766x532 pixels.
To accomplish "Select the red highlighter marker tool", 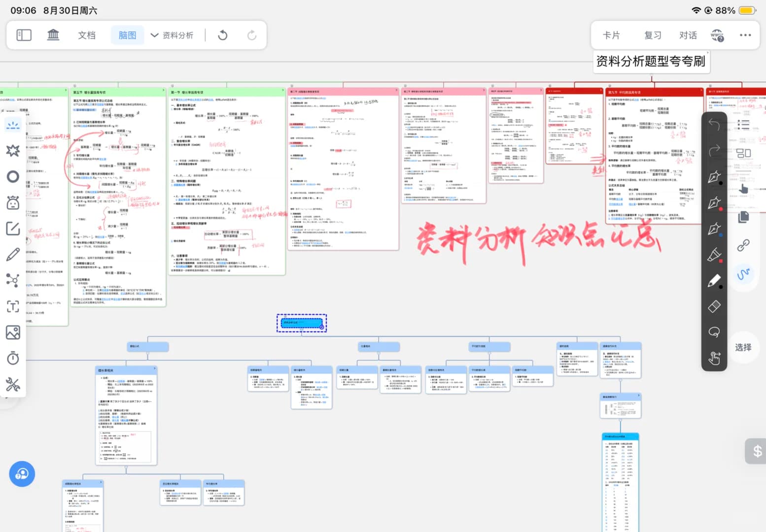I will point(714,255).
